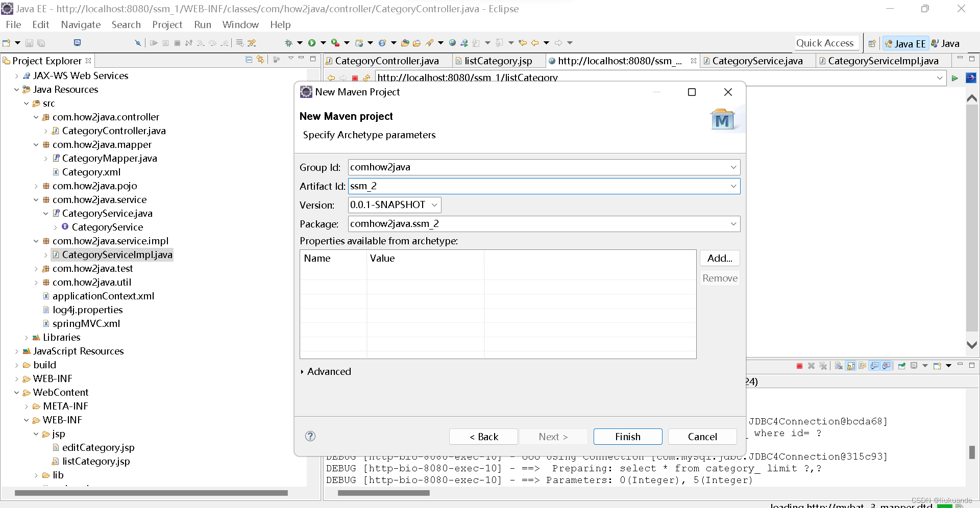Toggle Pin Console button
980x508 pixels.
902,366
